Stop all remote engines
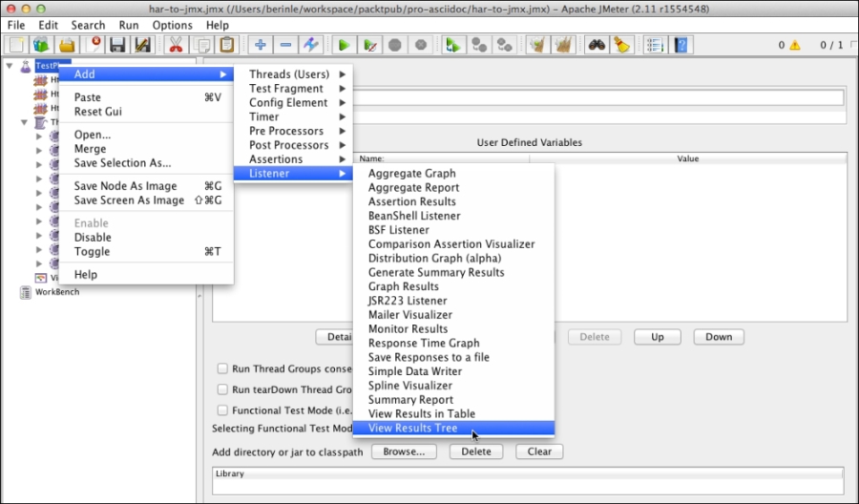Screen dimensions: 859x504 coord(479,45)
